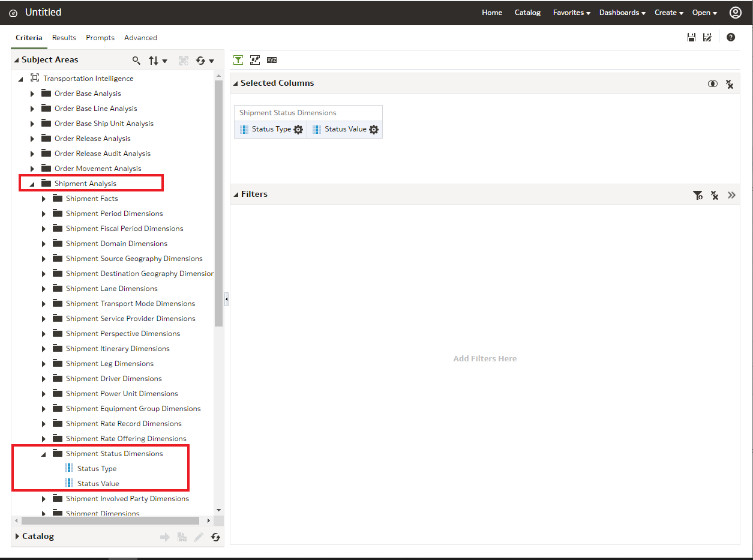Image resolution: width=753 pixels, height=560 pixels.
Task: Open the Status Type column gear menu
Action: (x=298, y=130)
